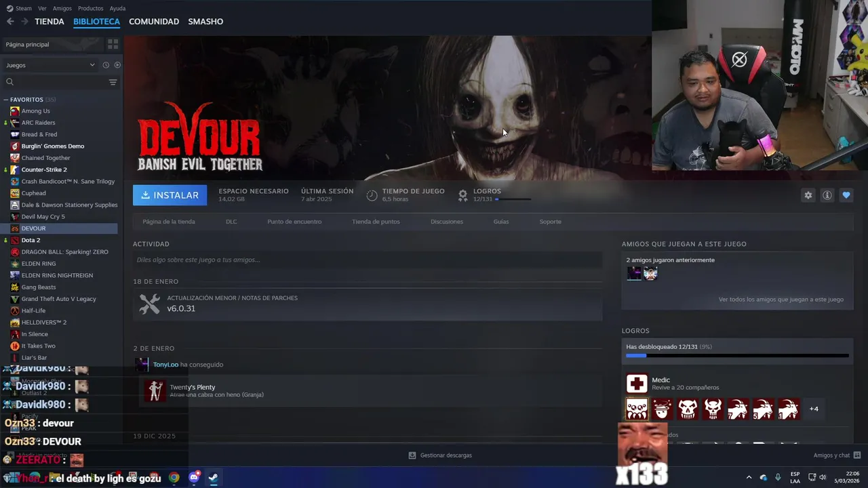Viewport: 868px width, 488px height.
Task: Open the Medic achievement icon
Action: [x=637, y=384]
